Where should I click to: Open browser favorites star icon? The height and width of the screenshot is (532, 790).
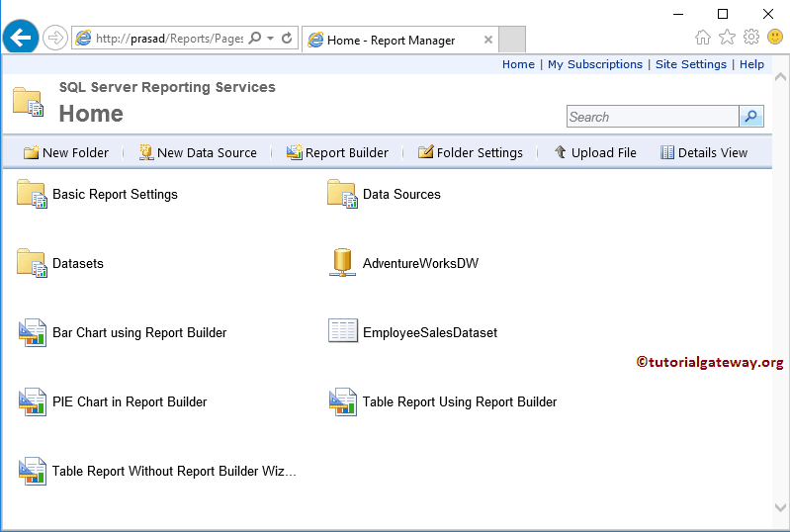(x=727, y=38)
